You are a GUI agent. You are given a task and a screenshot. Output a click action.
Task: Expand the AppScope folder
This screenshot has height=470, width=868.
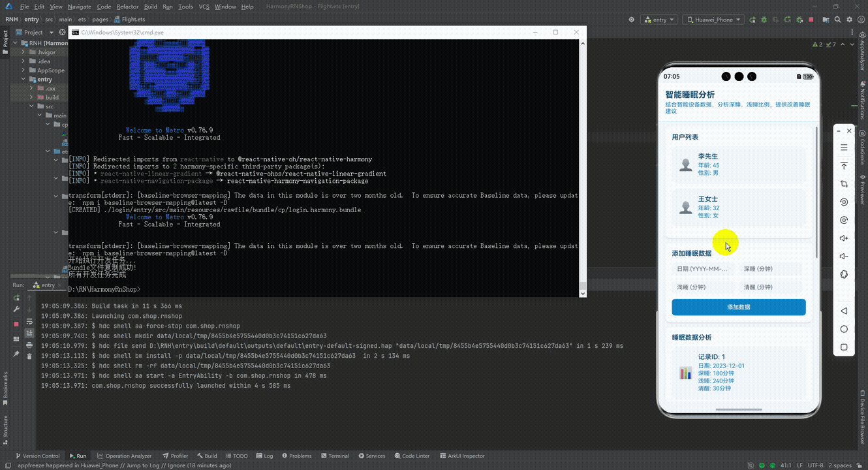(23, 70)
